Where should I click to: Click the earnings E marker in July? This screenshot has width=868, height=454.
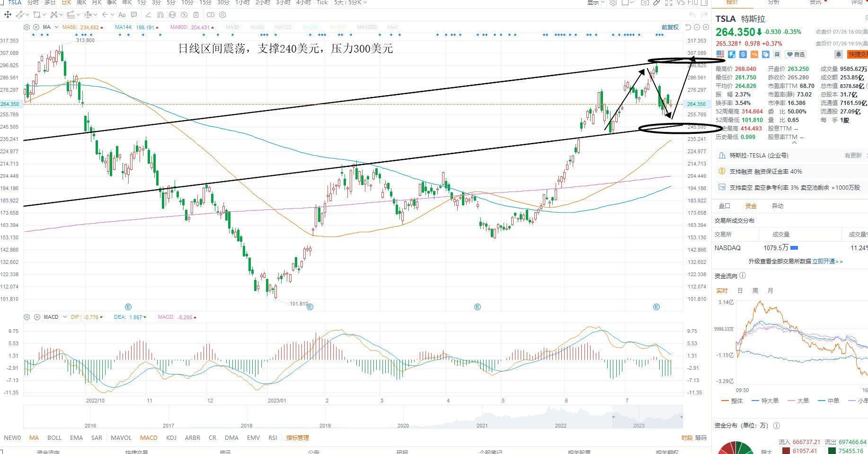click(x=656, y=307)
